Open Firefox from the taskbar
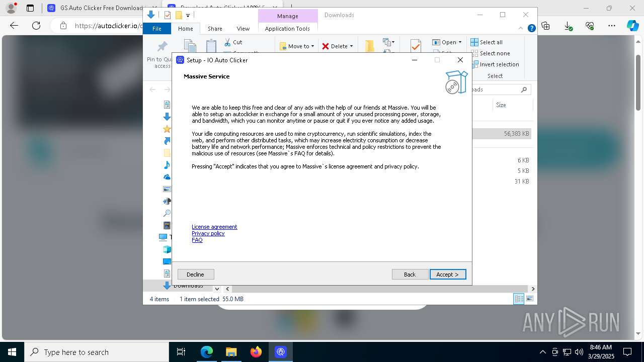 pos(256,352)
